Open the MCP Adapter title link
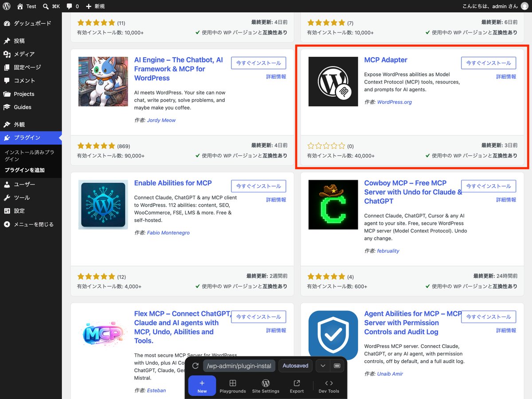Screen dimensions: 532x399 point(386,60)
